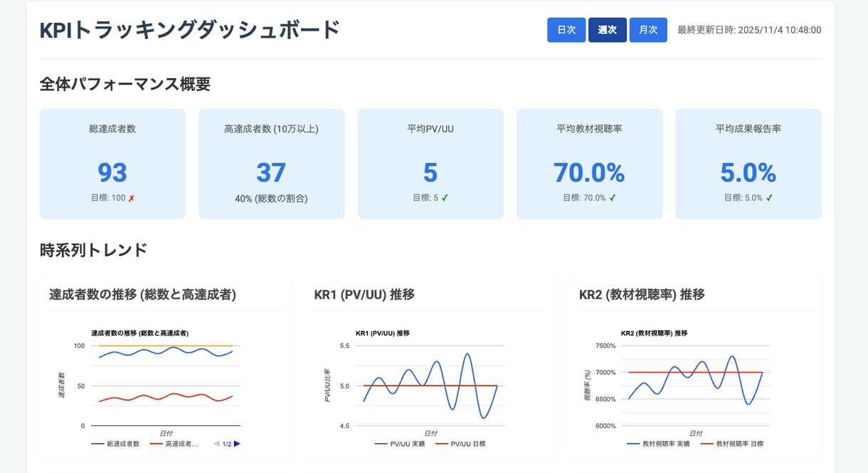Screen dimensions: 868x473
Task: Click the 達成者数 y-axis label
Action: click(61, 385)
